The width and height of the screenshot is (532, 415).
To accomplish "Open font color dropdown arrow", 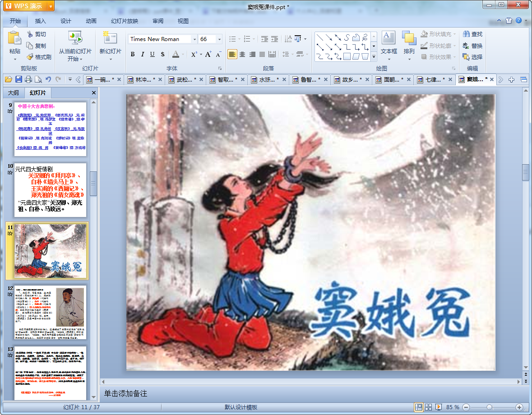I will tap(183, 54).
